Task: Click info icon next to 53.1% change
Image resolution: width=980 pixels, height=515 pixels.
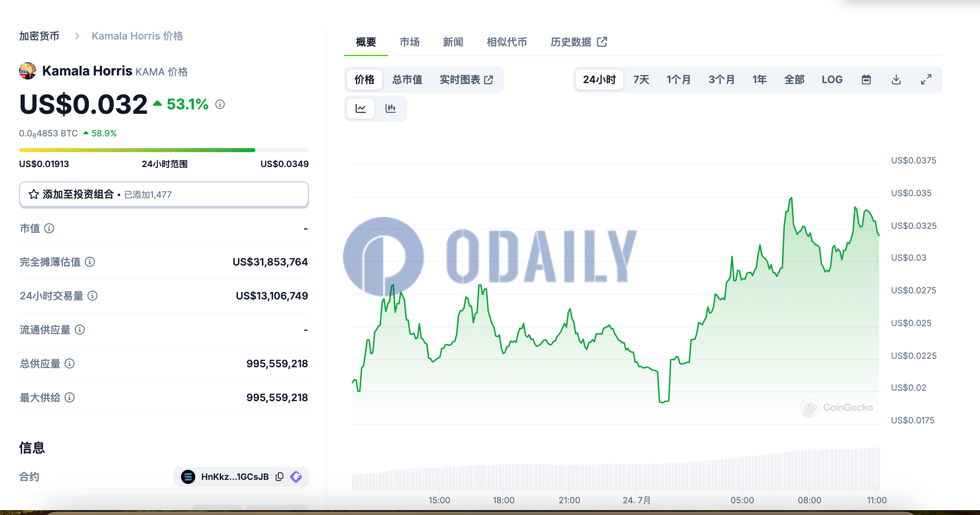Action: pyautogui.click(x=220, y=105)
